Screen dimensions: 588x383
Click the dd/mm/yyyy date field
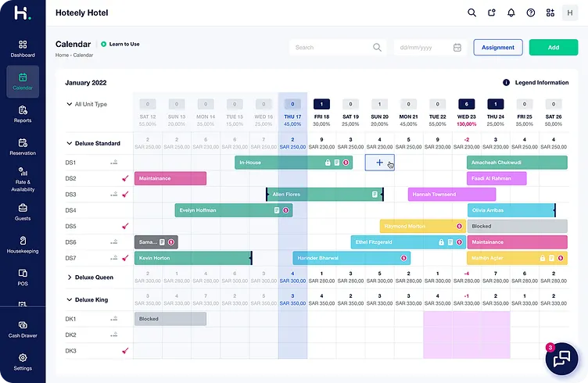coord(430,47)
